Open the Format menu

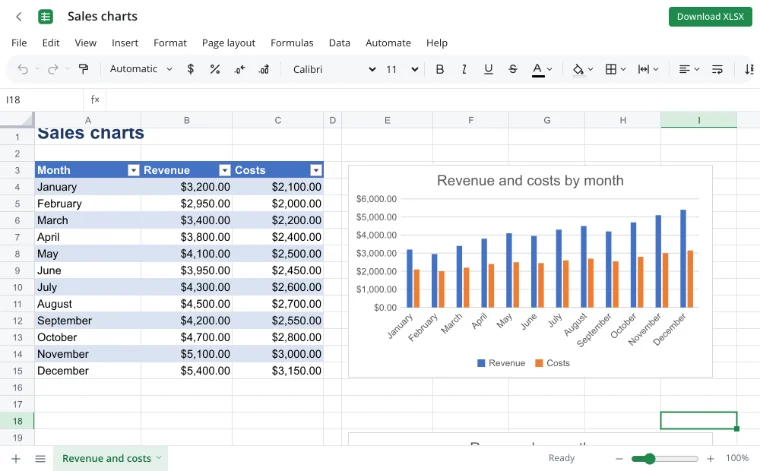click(x=170, y=43)
